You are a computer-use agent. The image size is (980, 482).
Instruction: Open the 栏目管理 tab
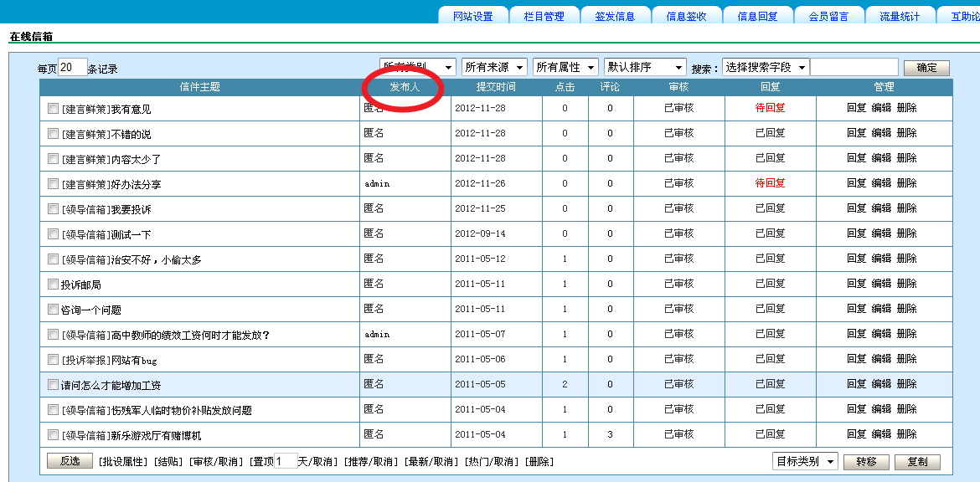point(544,16)
